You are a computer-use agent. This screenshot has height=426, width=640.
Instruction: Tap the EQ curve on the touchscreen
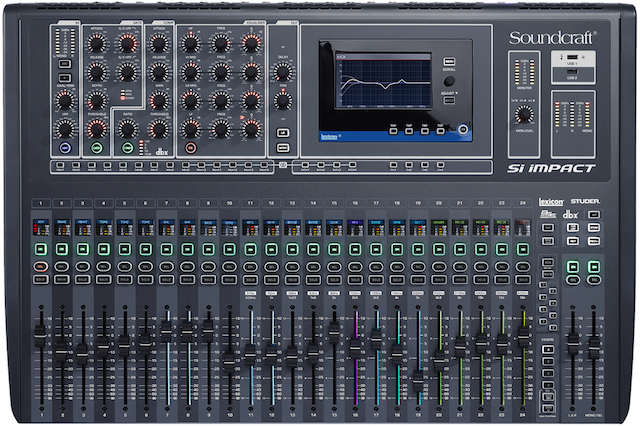pos(384,83)
